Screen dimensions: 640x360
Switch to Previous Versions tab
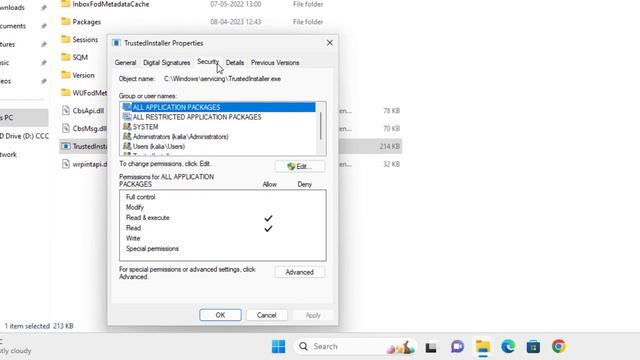pyautogui.click(x=275, y=62)
